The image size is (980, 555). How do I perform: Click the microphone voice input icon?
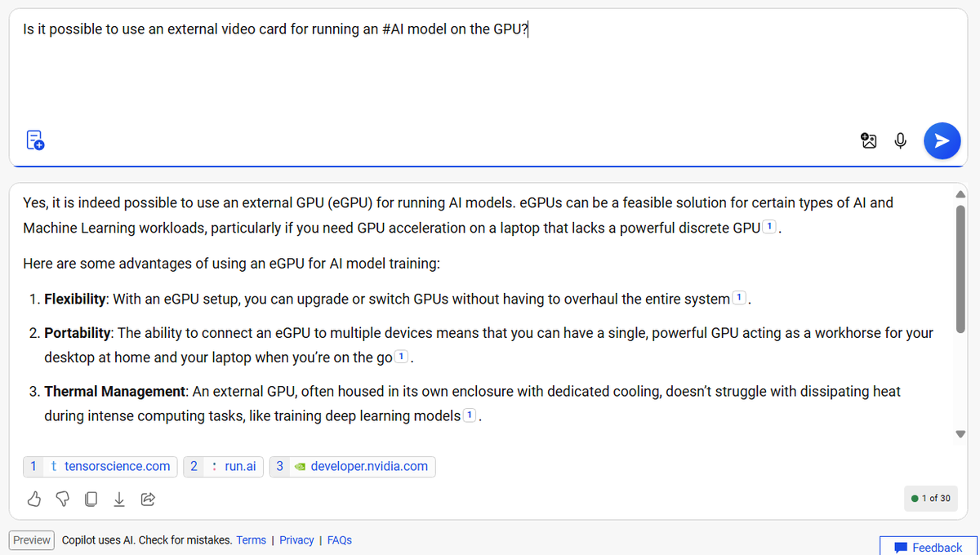[x=901, y=141]
